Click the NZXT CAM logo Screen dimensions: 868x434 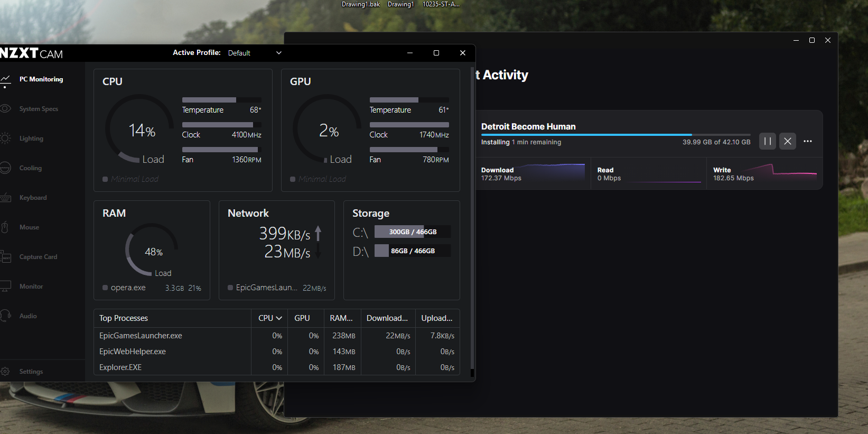(31, 53)
